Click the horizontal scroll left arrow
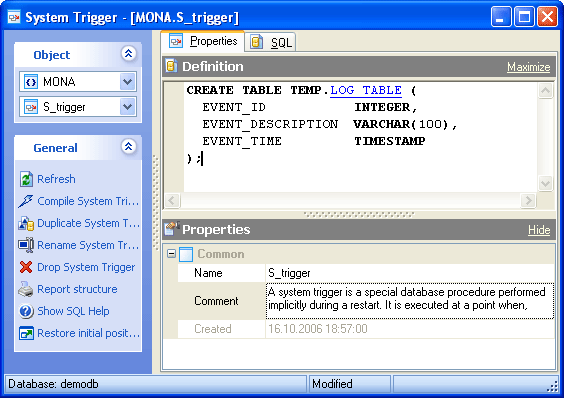This screenshot has height=398, width=564. 172,200
